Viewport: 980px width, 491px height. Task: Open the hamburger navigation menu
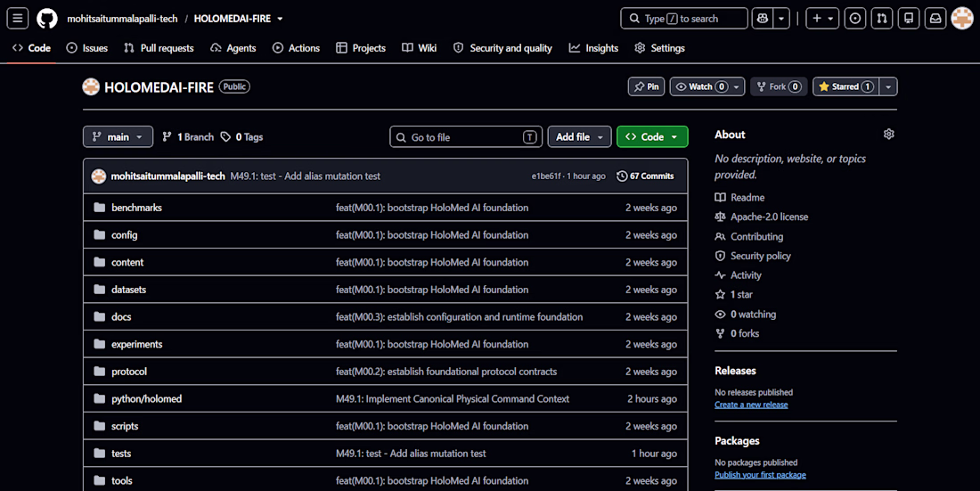click(18, 18)
